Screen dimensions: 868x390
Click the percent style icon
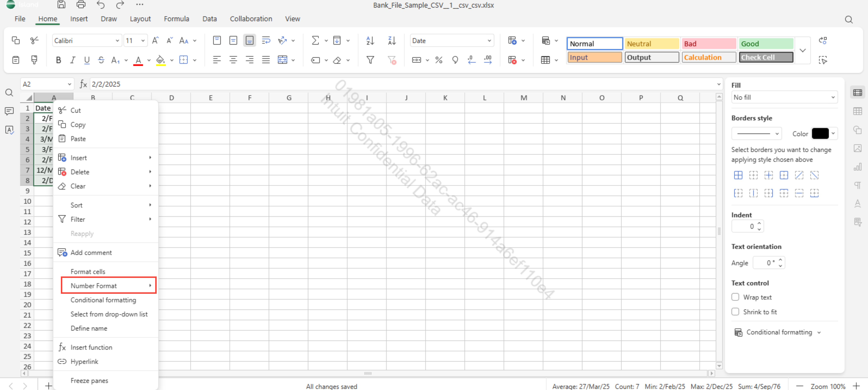[x=438, y=60]
